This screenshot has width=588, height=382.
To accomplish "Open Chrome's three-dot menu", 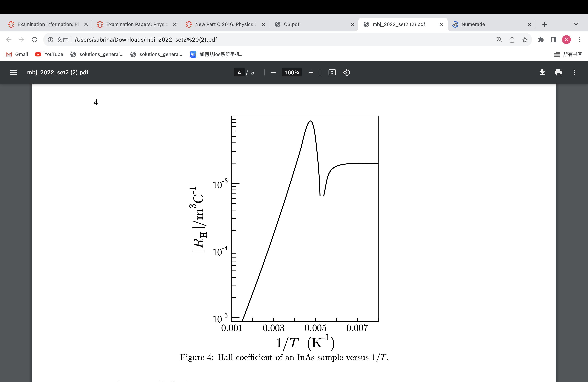I will [580, 40].
